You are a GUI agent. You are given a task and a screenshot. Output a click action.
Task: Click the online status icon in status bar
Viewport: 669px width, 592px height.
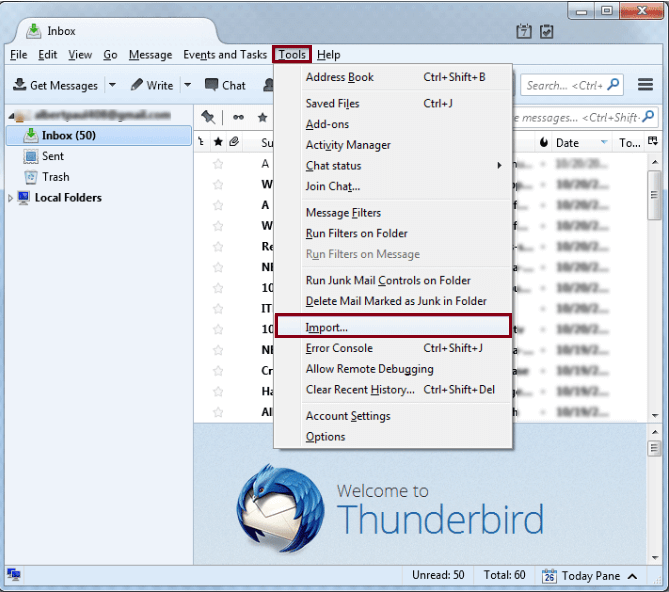point(14,575)
